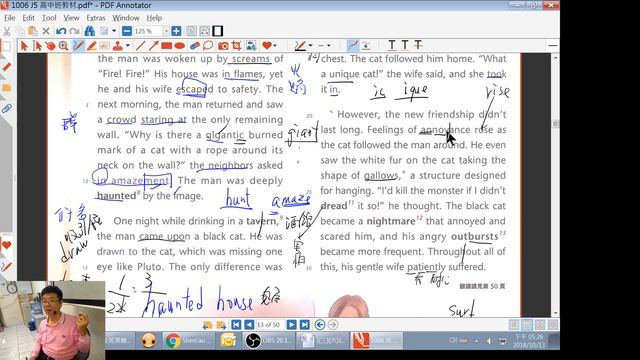Toggle full screen mode icon
The height and width of the screenshot is (360, 640).
pos(218,31)
